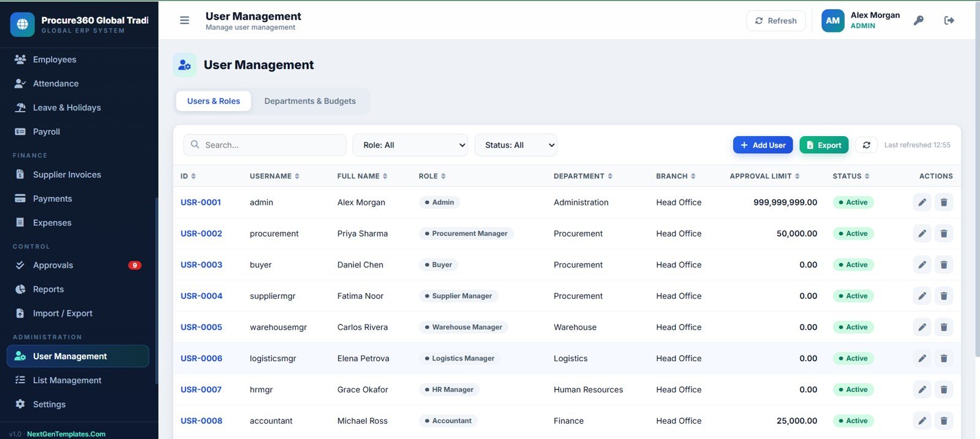Sort table by Full Name column
This screenshot has width=980, height=439.
coord(362,176)
